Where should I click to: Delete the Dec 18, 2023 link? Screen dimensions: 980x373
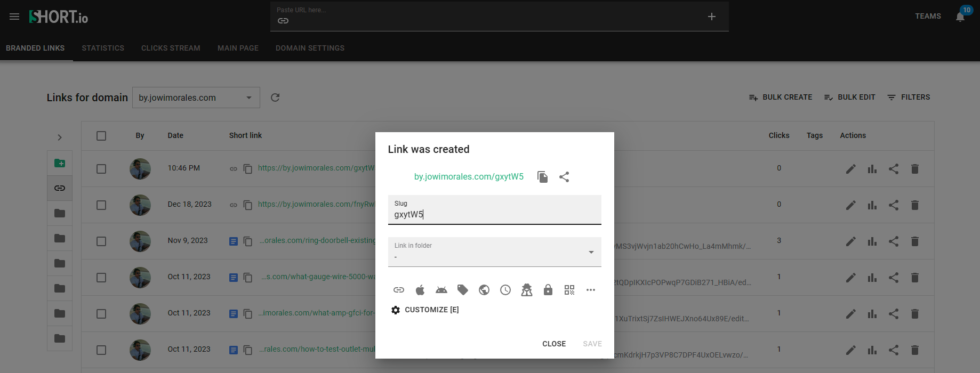pyautogui.click(x=915, y=205)
